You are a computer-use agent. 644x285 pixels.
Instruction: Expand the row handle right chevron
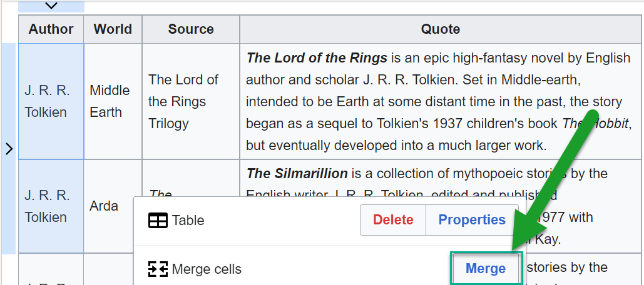(9, 149)
